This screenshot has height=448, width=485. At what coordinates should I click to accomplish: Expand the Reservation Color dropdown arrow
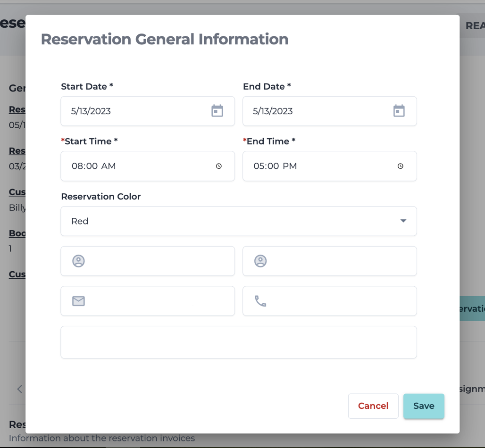tap(403, 221)
